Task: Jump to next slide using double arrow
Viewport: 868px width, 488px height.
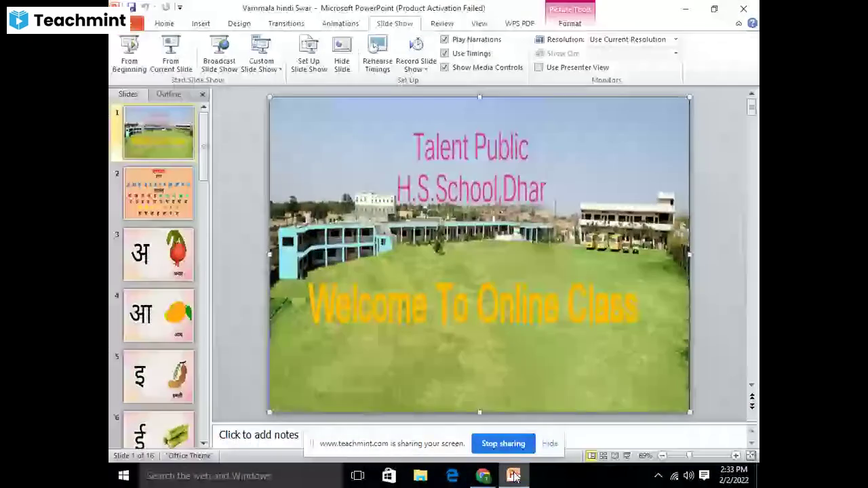Action: pos(751,405)
